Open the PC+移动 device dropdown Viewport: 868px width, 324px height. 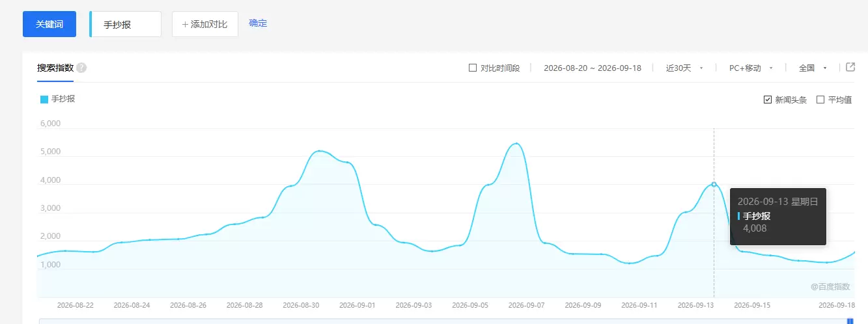click(751, 68)
